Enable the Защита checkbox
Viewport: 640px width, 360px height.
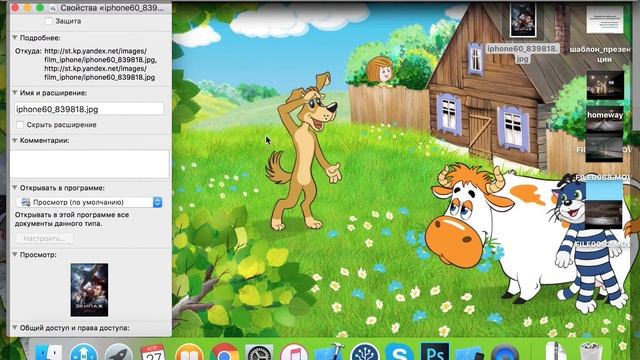(x=49, y=21)
